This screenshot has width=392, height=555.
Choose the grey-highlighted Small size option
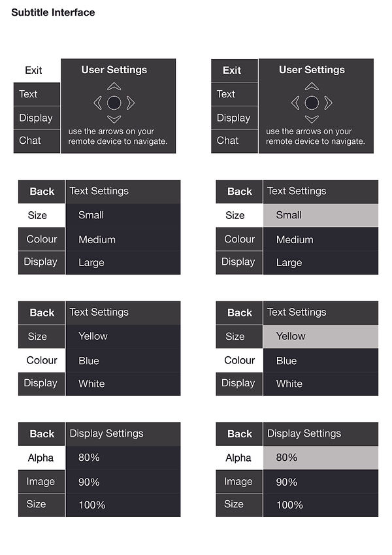[x=320, y=215]
